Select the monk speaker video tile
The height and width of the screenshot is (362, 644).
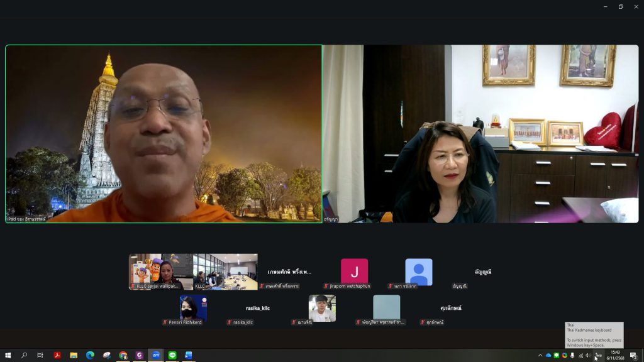coord(164,133)
